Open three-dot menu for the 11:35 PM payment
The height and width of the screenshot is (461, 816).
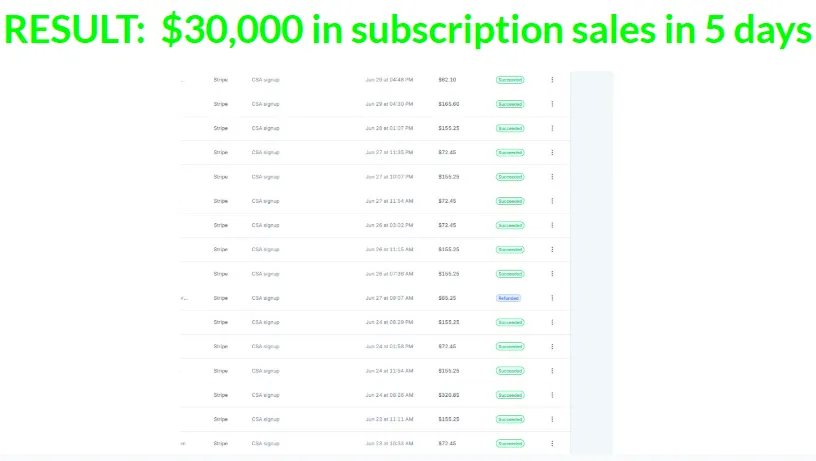(x=552, y=152)
